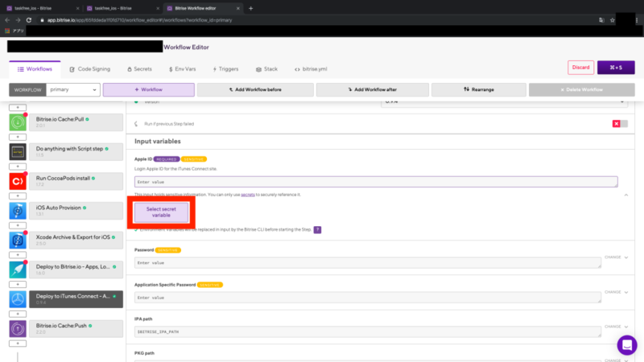
Task: Toggle Run if previous Step failed switch
Action: tap(620, 124)
